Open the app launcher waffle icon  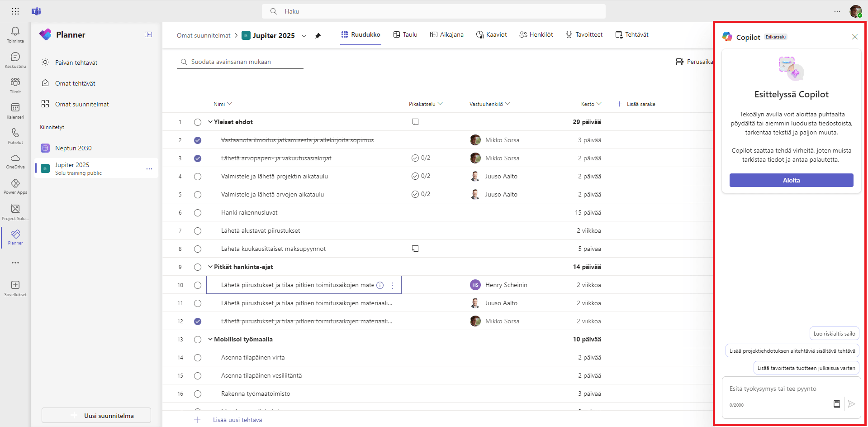point(15,11)
